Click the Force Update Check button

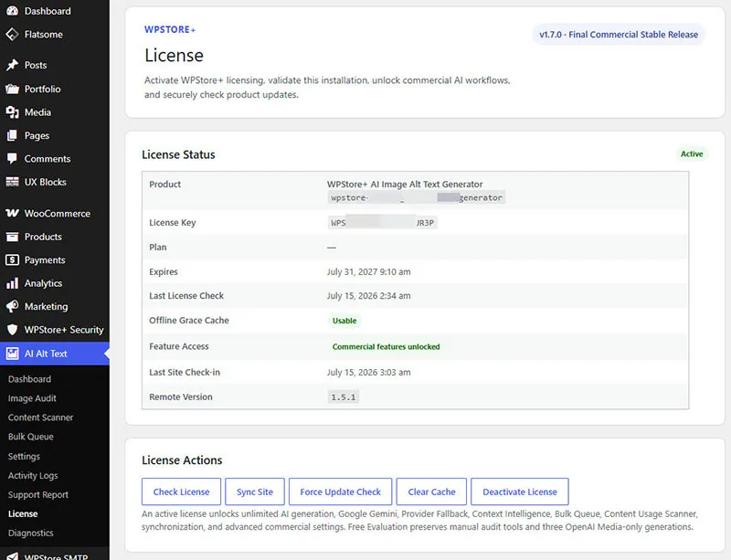tap(340, 491)
